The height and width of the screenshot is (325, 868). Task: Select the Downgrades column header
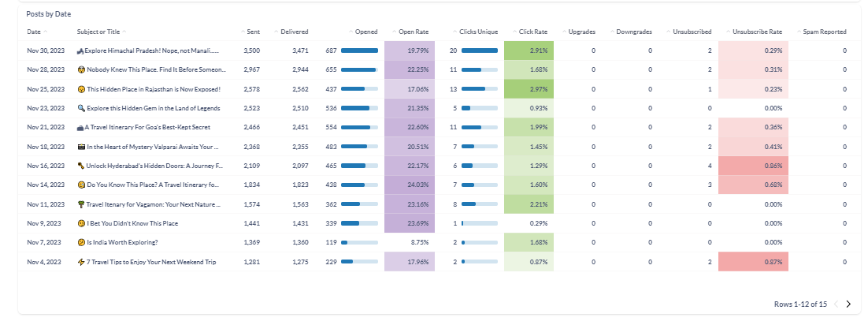(x=634, y=32)
